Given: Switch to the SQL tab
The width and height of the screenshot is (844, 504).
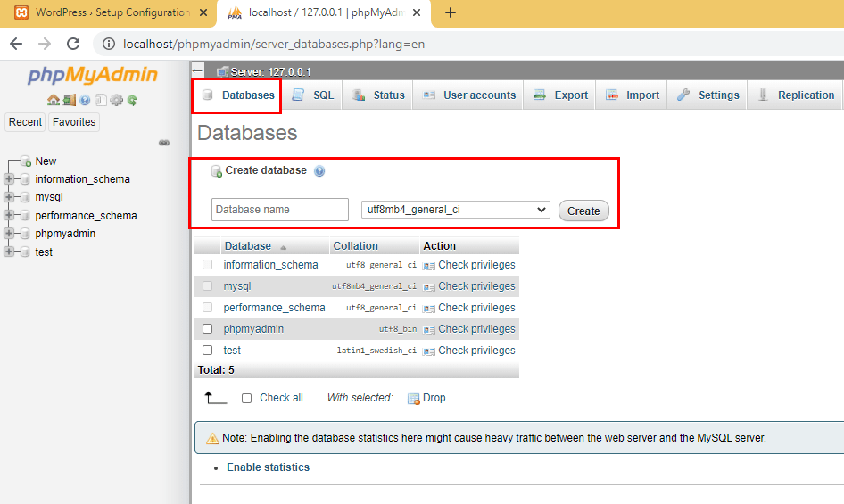Looking at the screenshot, I should 313,95.
